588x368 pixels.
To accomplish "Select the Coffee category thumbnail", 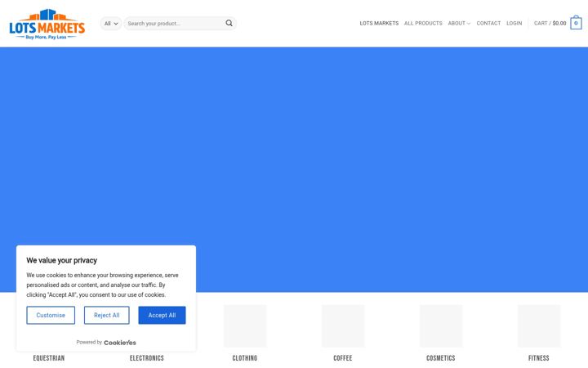I will tap(343, 326).
